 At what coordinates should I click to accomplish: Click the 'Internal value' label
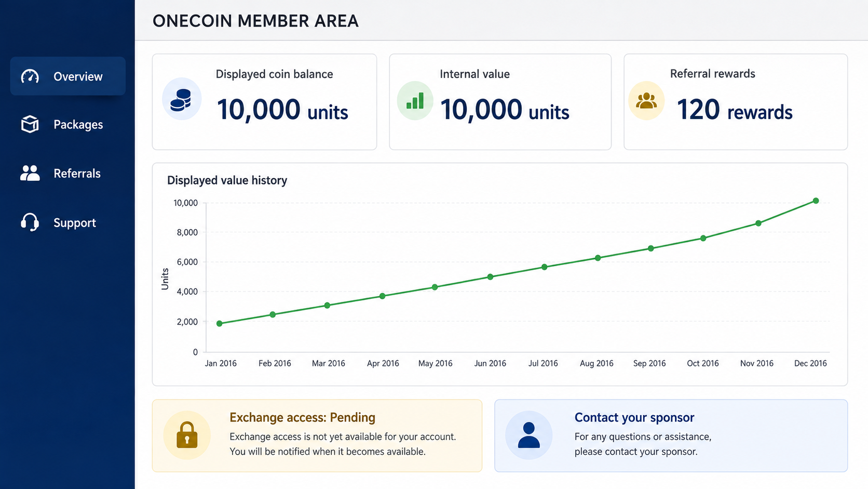pos(474,74)
